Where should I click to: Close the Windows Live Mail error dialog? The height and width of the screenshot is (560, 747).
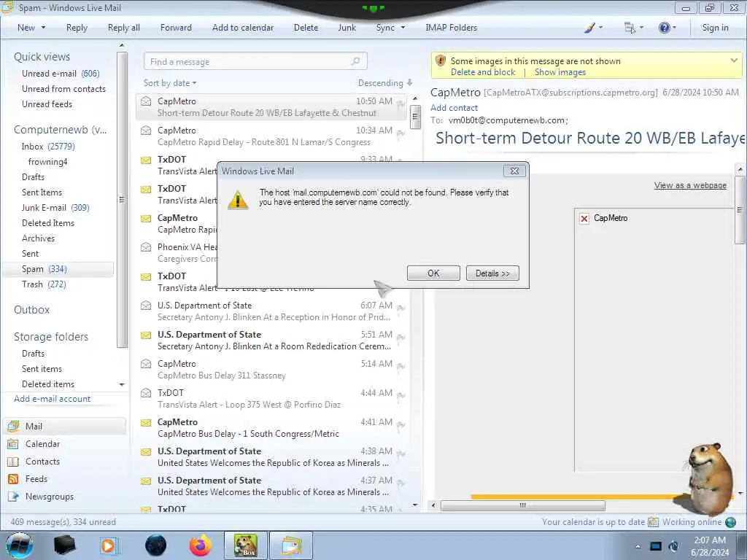coord(514,171)
